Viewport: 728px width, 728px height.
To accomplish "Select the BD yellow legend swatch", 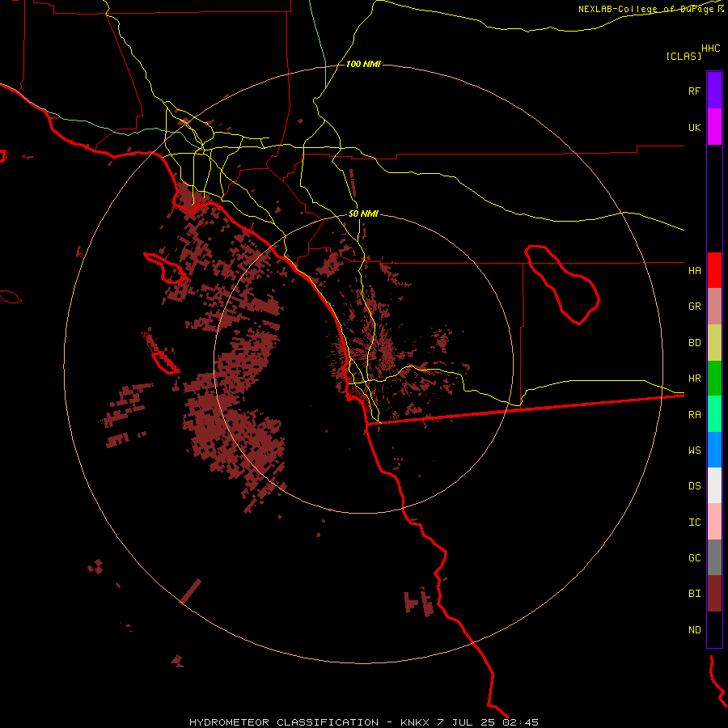I will (714, 343).
